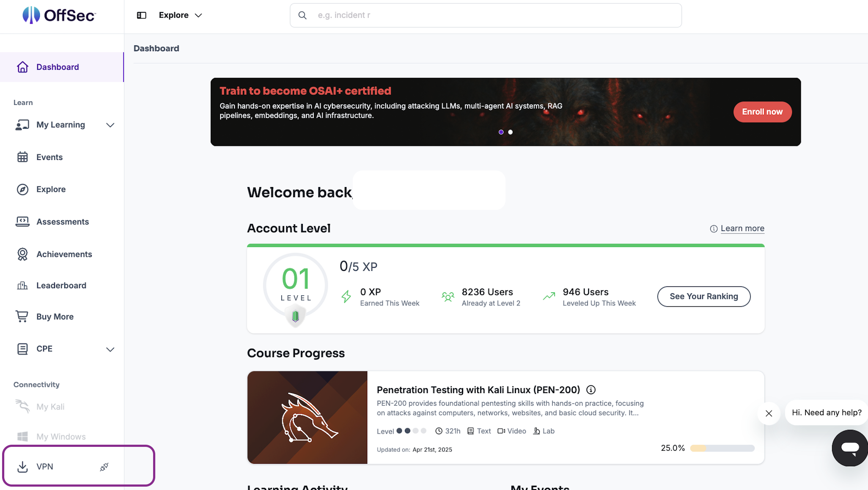Click the Windows logo icon
868x490 pixels.
tap(22, 436)
